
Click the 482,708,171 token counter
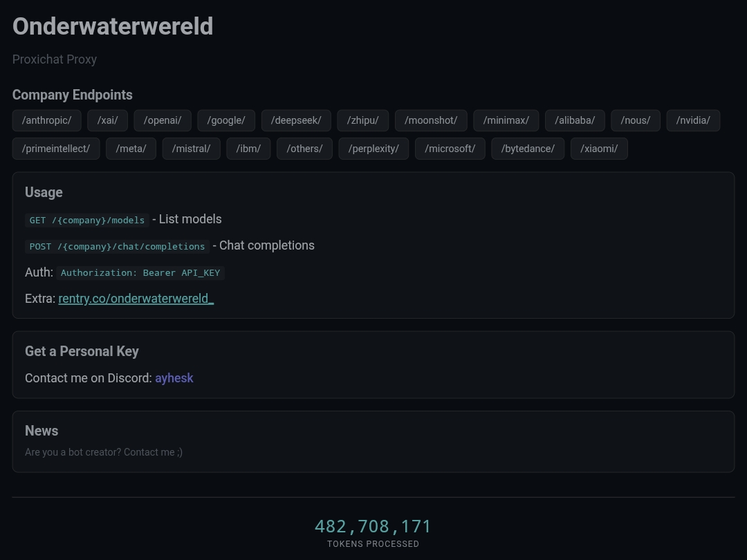click(x=373, y=527)
